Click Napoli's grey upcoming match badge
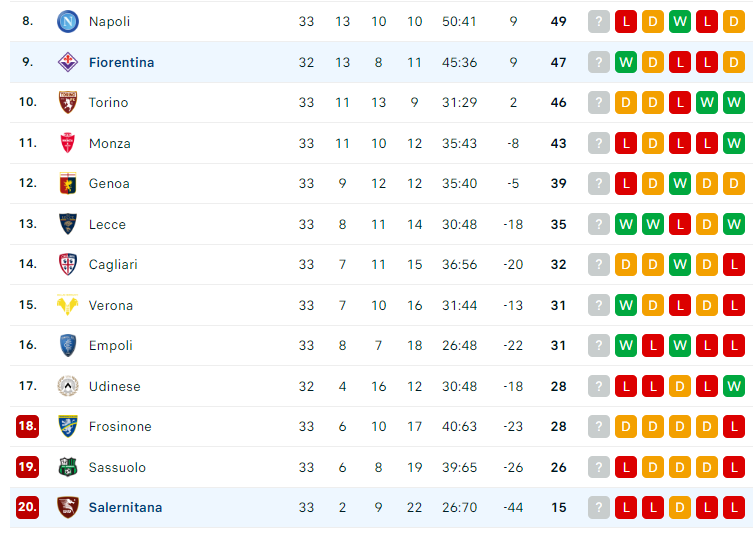The height and width of the screenshot is (533, 753). [x=598, y=22]
